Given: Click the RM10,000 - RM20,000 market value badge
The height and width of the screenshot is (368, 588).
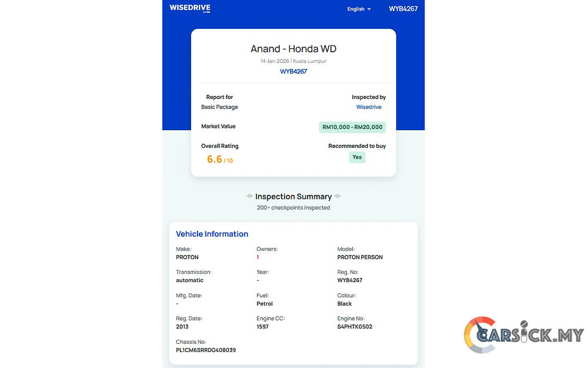Looking at the screenshot, I should (x=352, y=127).
